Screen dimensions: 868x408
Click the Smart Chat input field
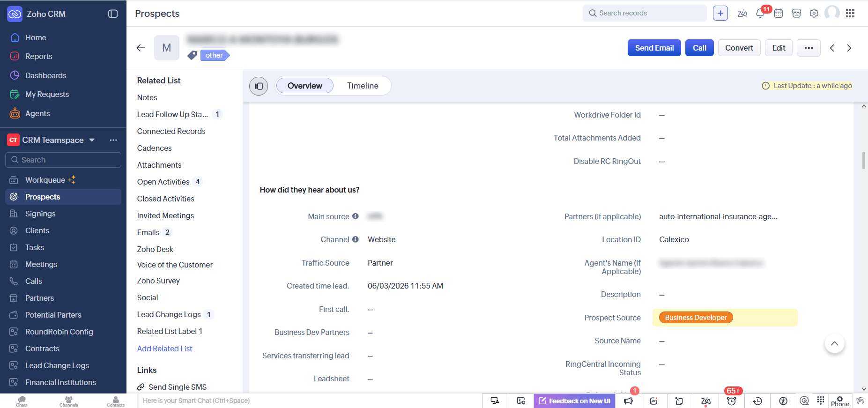(x=309, y=401)
